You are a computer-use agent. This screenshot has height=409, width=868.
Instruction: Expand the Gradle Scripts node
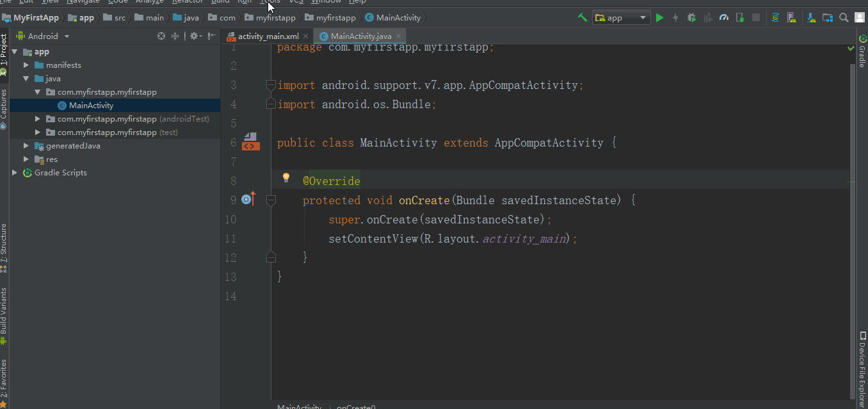coord(15,173)
